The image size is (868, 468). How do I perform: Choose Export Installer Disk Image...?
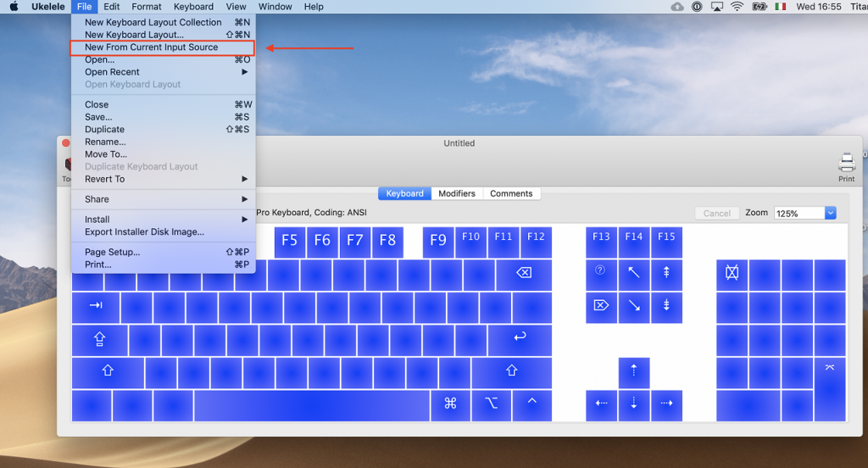pos(164,232)
